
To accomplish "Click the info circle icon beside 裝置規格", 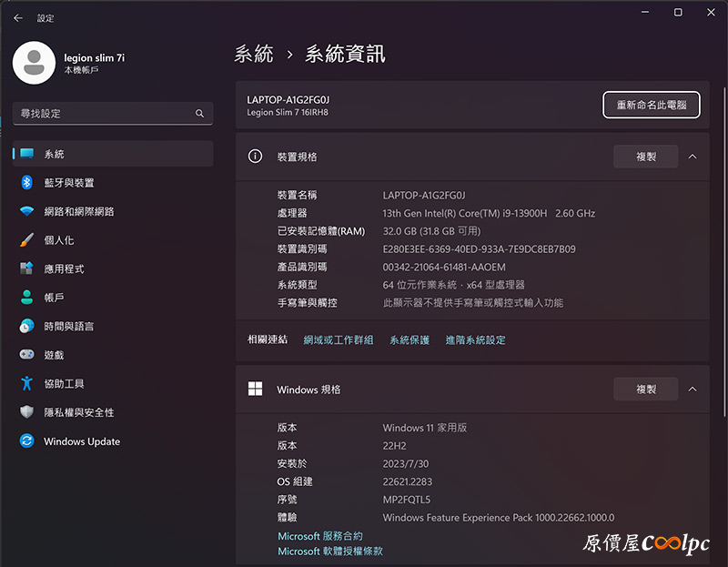I will point(255,157).
